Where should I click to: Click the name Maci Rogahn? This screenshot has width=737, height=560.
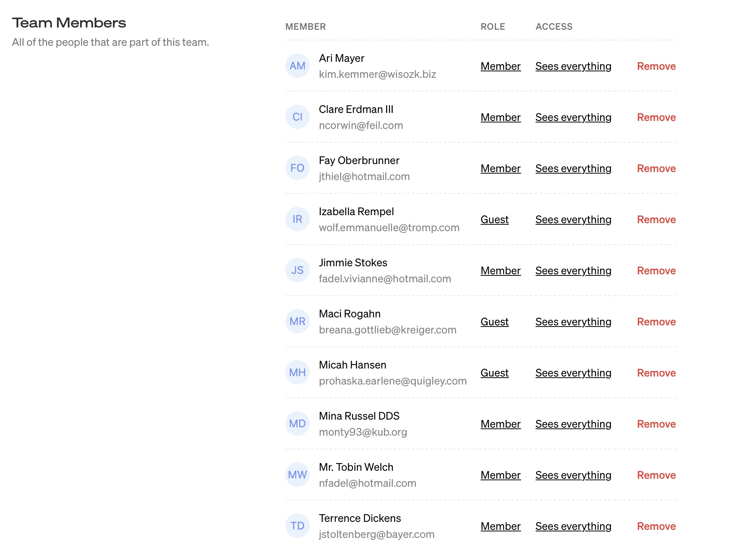350,314
